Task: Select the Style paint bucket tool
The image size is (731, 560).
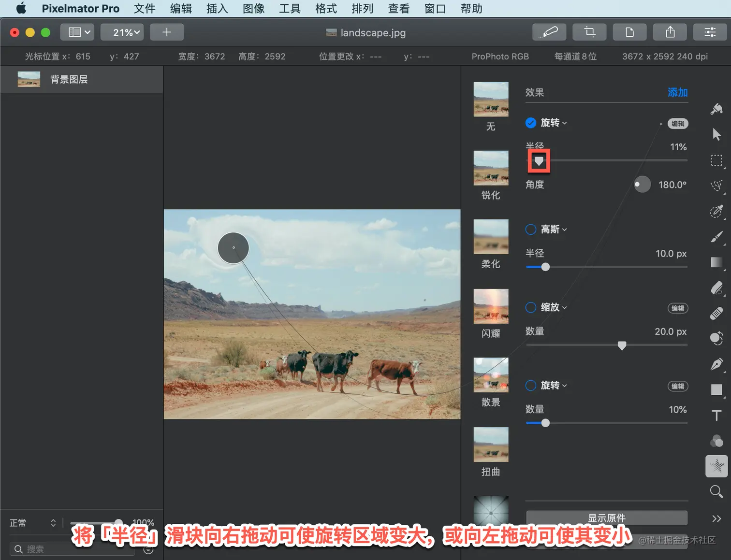Action: coord(716,109)
